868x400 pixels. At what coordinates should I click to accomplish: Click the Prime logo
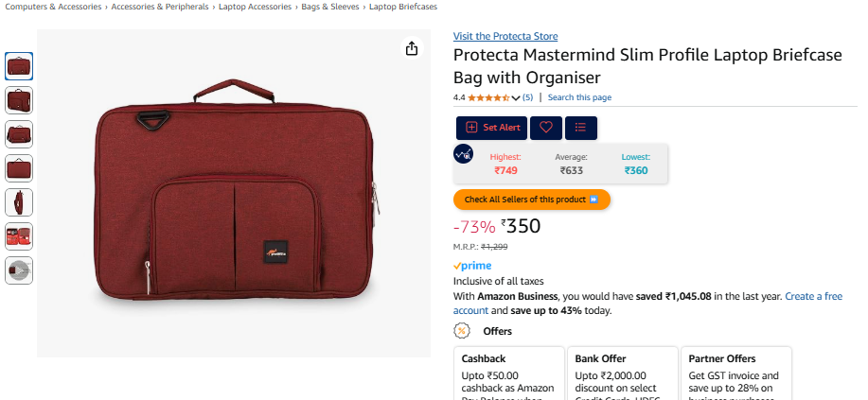472,266
